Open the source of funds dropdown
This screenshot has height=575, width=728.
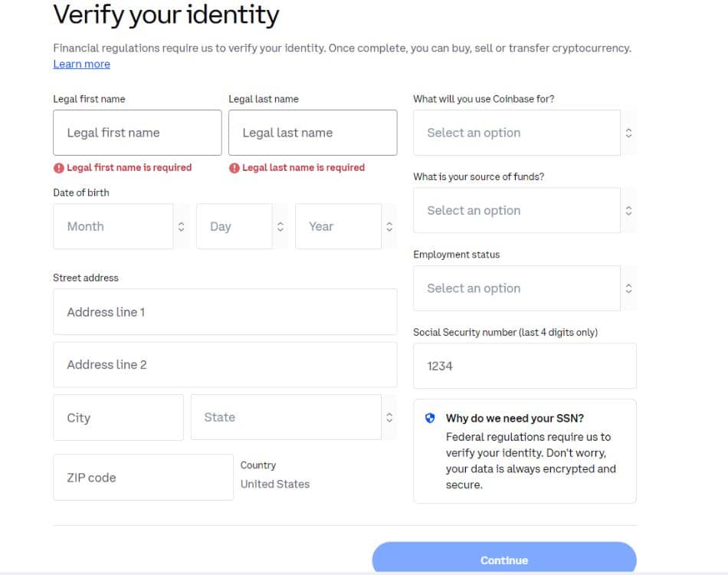point(525,210)
